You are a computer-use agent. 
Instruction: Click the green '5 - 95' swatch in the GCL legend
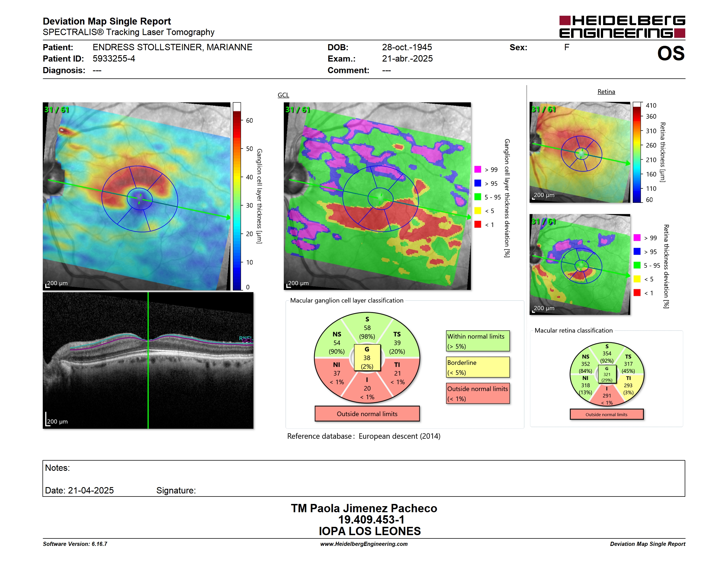coord(478,197)
